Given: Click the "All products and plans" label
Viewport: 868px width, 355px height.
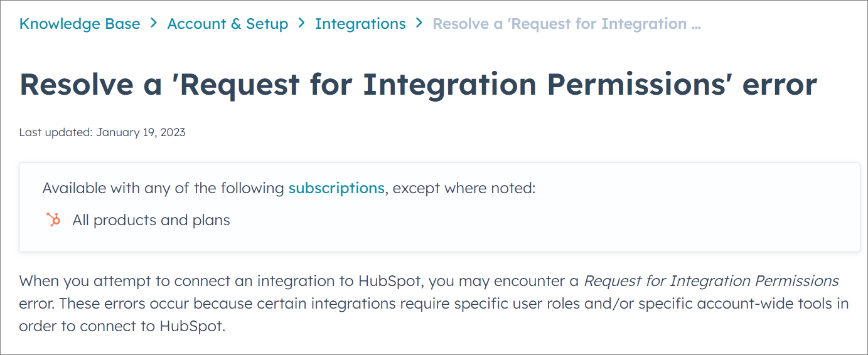Looking at the screenshot, I should [151, 220].
